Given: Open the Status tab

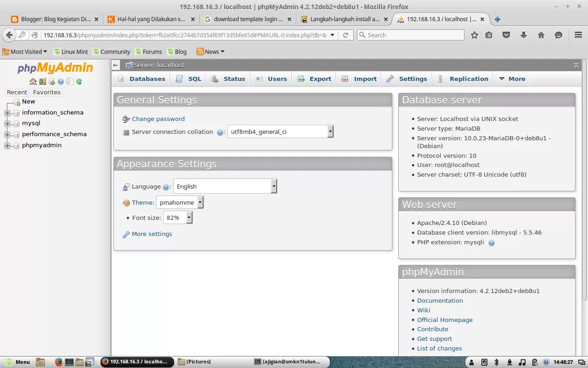Looking at the screenshot, I should coord(228,79).
